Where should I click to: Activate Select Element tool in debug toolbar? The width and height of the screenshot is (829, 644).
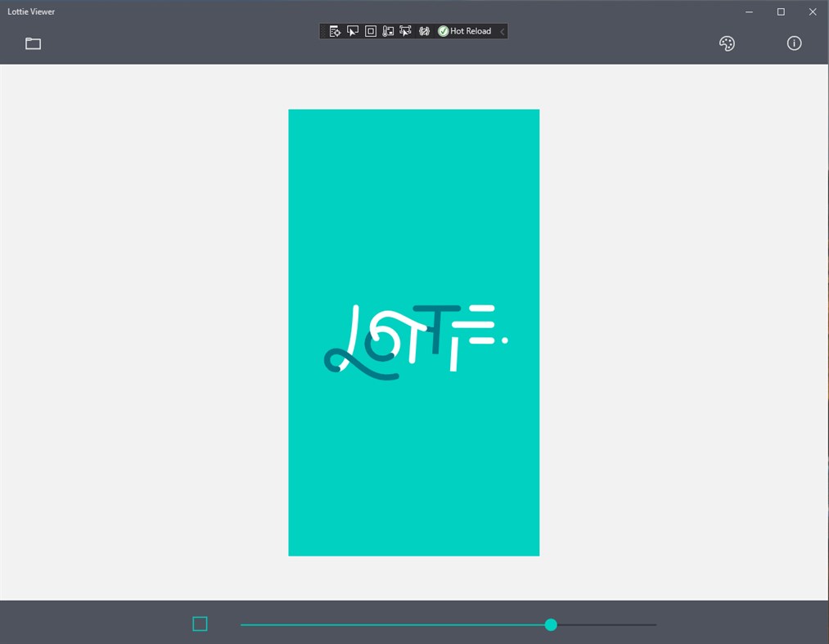pos(353,31)
